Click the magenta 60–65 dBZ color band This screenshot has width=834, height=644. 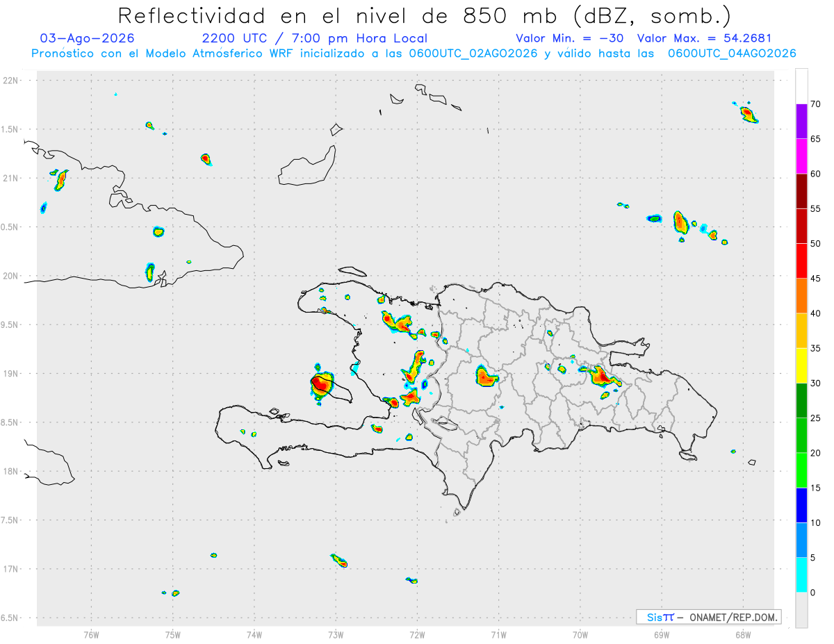click(x=801, y=156)
